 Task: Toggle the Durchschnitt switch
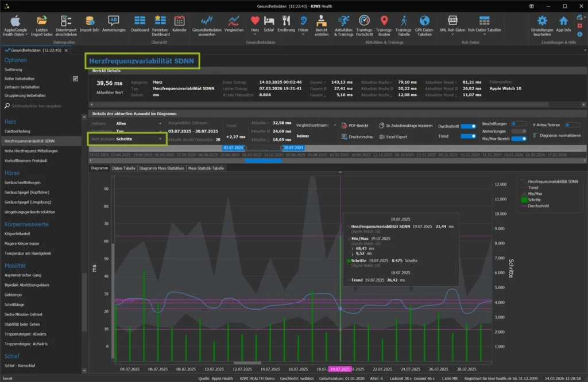coord(468,126)
